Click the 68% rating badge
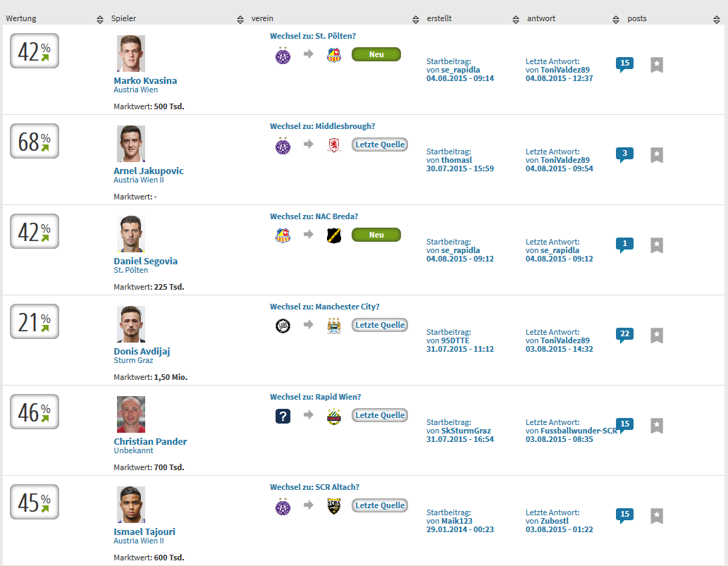Viewport: 728px width, 566px height. 35,141
